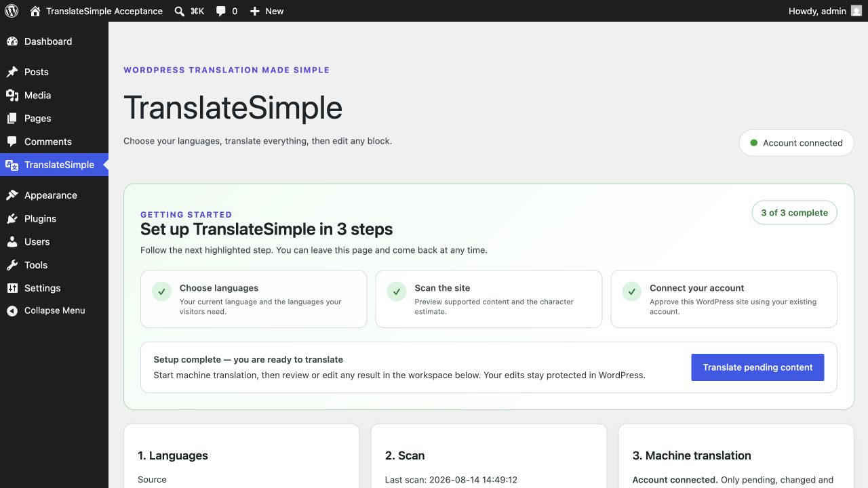Open the Tools menu label
The height and width of the screenshot is (488, 868).
36,265
